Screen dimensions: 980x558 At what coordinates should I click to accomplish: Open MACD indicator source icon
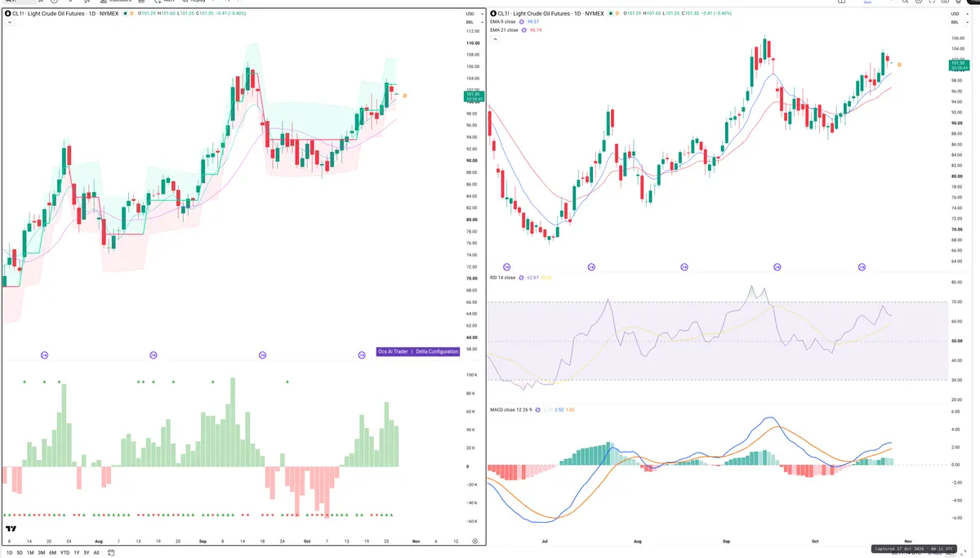pos(538,408)
